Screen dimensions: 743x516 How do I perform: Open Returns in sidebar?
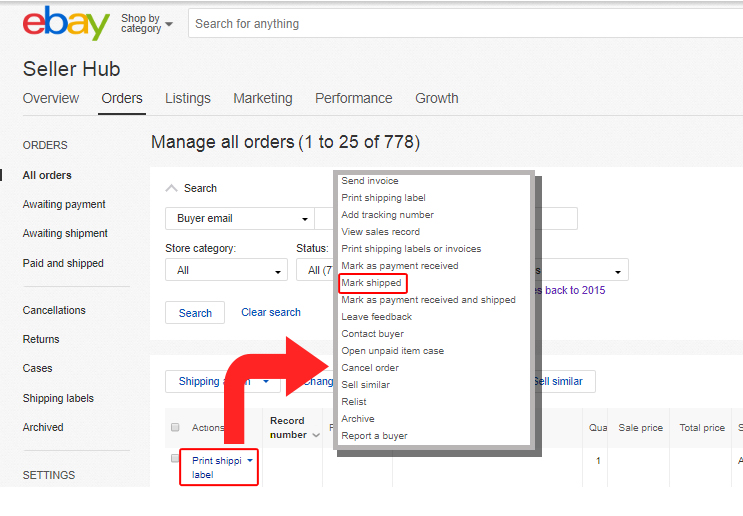click(x=41, y=339)
